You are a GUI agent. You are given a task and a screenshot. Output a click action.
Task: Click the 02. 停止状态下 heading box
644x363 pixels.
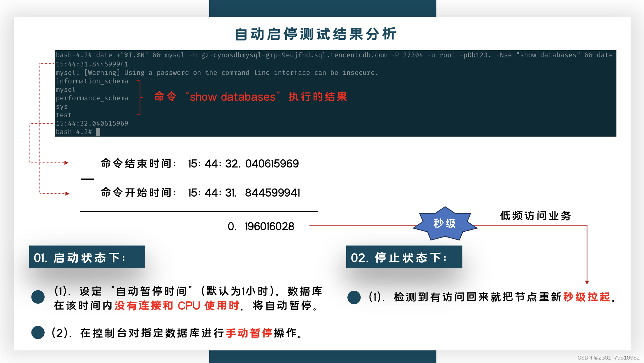[x=404, y=257]
